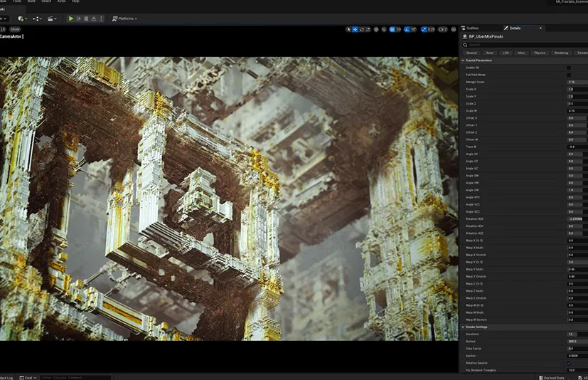The height and width of the screenshot is (380, 588).
Task: Toggle grid snapping icon
Action: point(392,29)
